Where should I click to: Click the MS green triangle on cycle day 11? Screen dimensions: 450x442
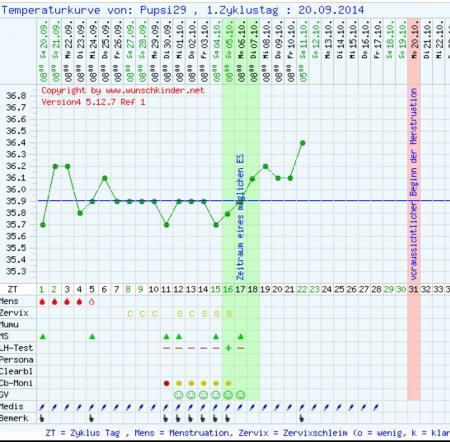[167, 337]
